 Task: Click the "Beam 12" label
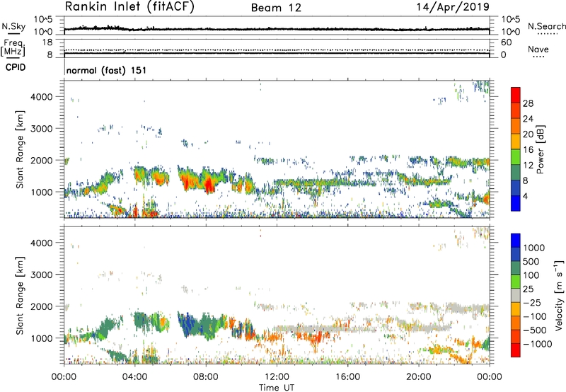point(276,8)
